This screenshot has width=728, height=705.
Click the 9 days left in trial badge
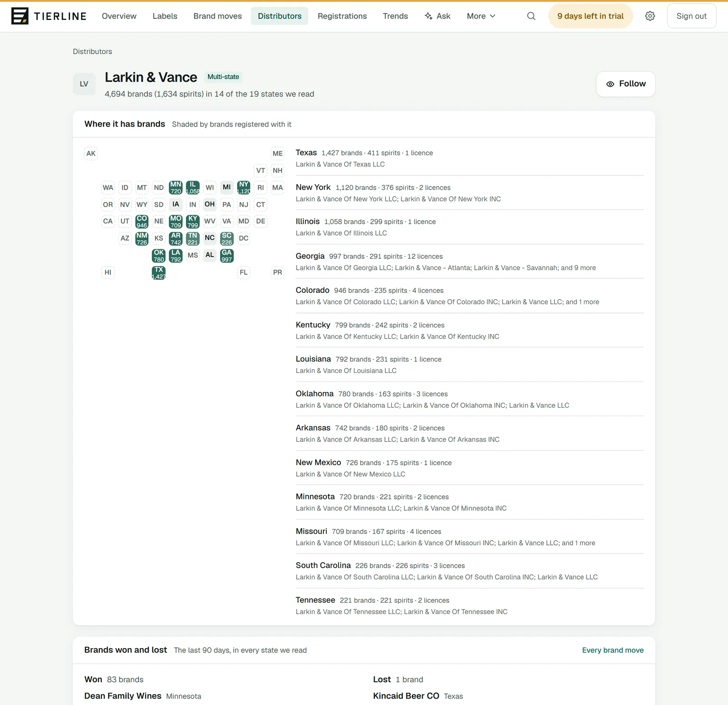[591, 16]
